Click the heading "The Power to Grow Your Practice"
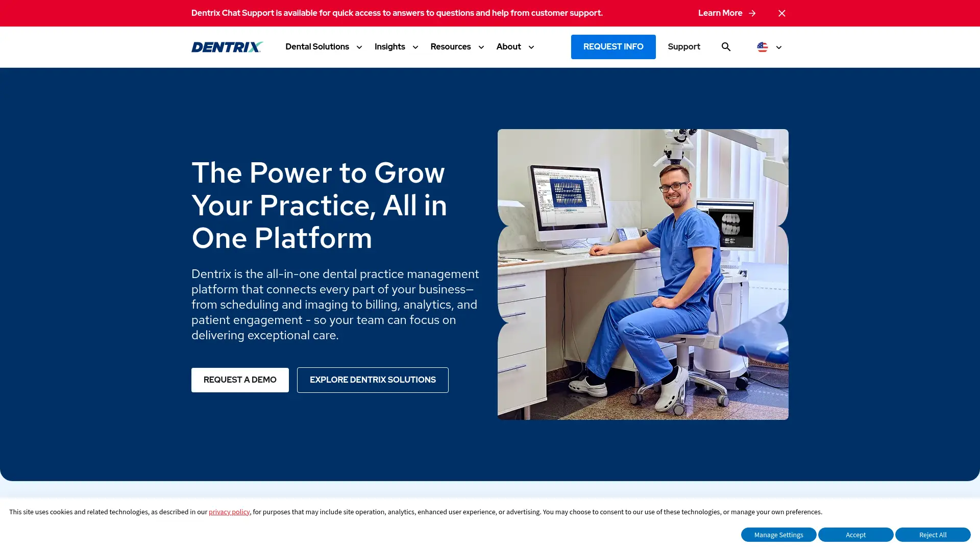Image resolution: width=980 pixels, height=551 pixels. [320, 205]
